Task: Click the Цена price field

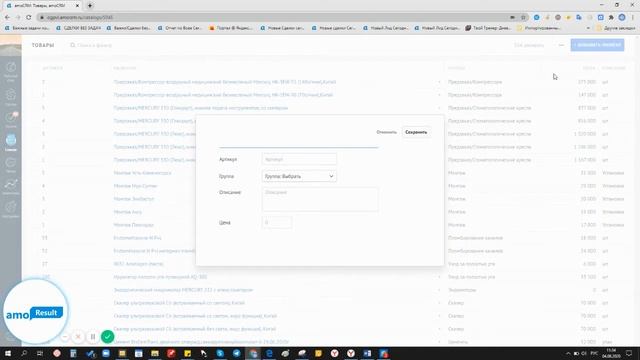Action: point(277,222)
